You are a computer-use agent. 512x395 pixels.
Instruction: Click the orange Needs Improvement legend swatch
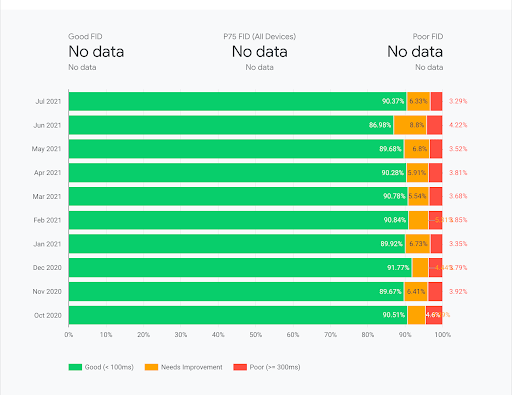pyautogui.click(x=151, y=367)
